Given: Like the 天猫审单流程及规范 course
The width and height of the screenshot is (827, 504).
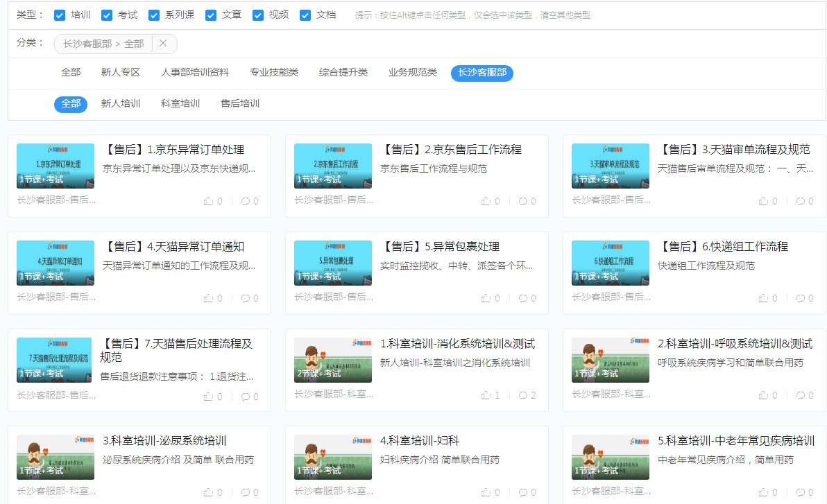Looking at the screenshot, I should click(763, 201).
